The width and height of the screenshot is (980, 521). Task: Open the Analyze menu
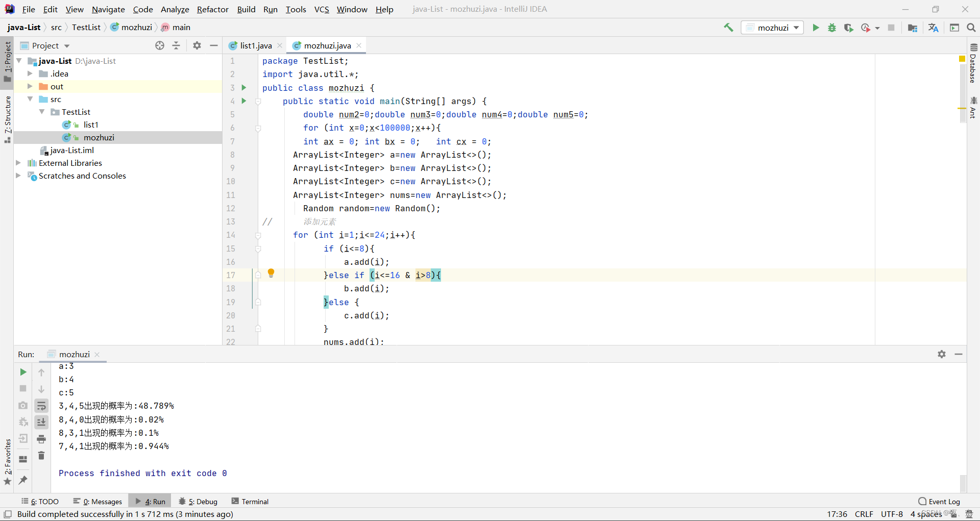coord(175,9)
